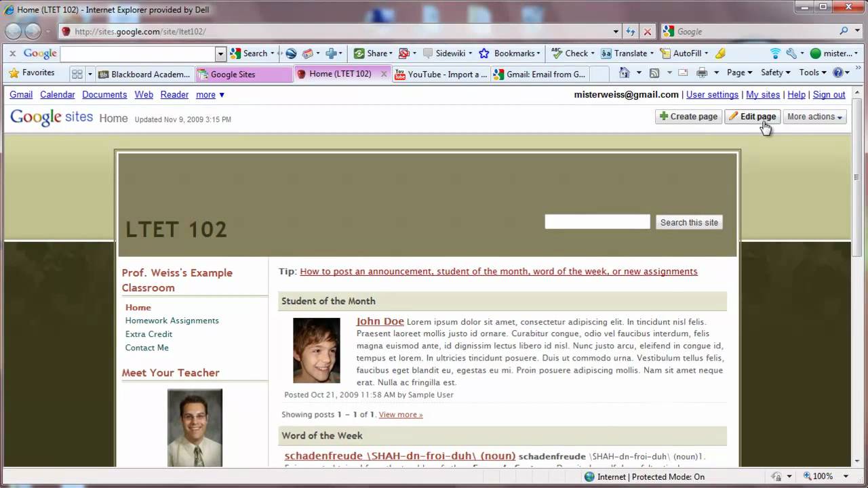Open the User settings link

[712, 95]
